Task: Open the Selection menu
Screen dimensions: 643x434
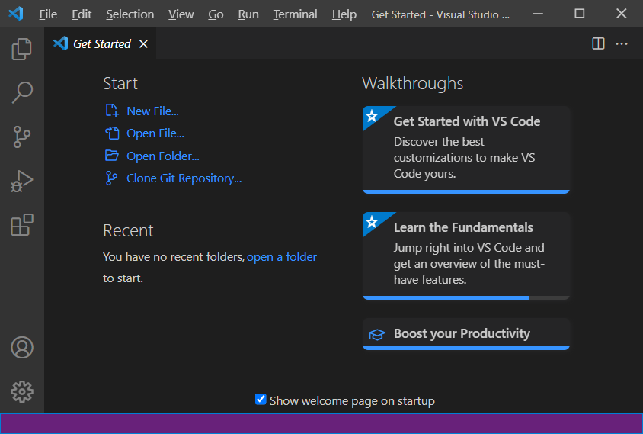Action: [x=130, y=14]
